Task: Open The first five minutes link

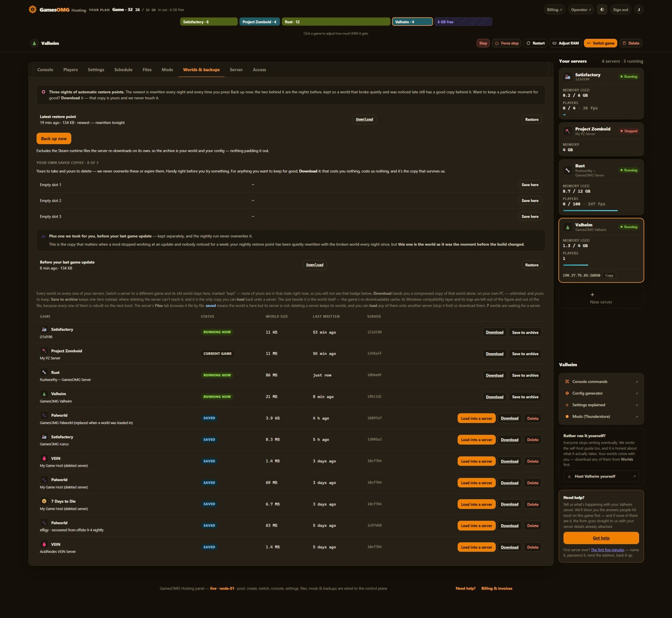Action: pyautogui.click(x=607, y=550)
